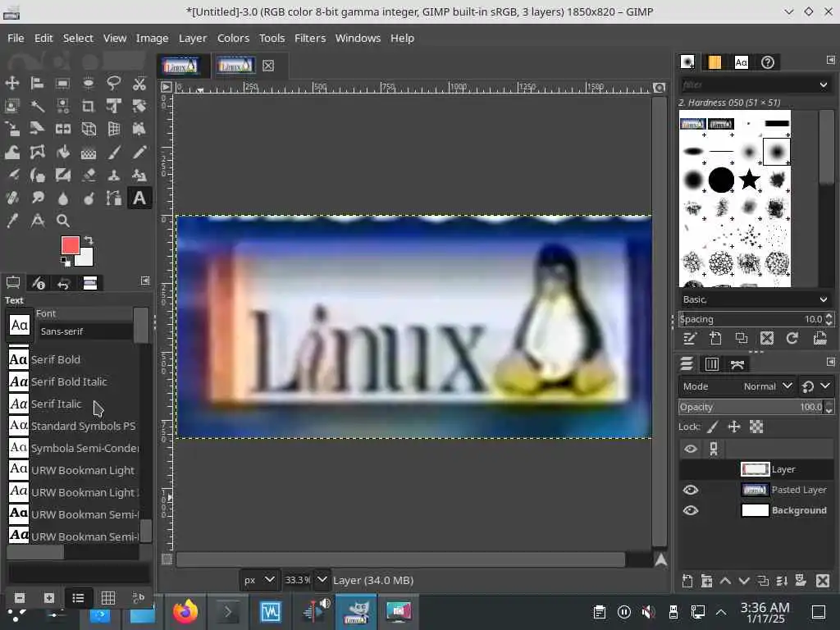Select the Free Select lasso tool
The image size is (840, 630).
tap(113, 83)
